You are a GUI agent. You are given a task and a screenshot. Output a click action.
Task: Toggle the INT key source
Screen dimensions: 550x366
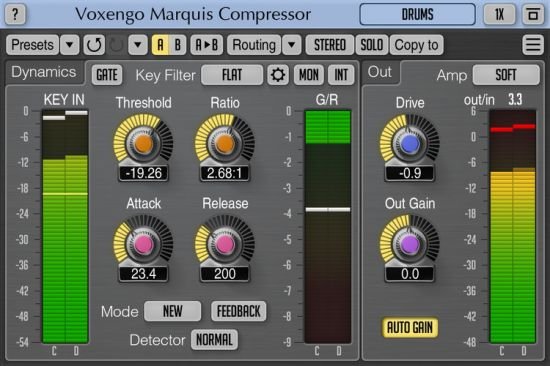pyautogui.click(x=341, y=75)
